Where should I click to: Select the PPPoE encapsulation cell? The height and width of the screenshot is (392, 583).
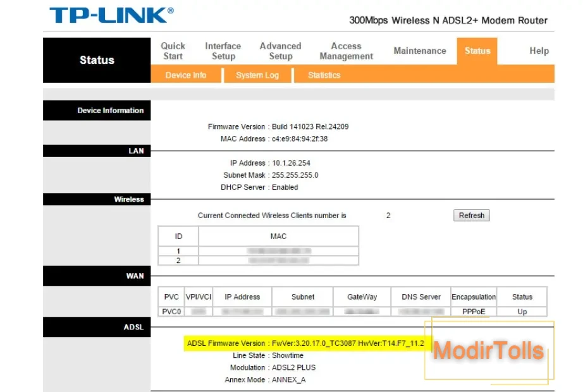point(473,312)
